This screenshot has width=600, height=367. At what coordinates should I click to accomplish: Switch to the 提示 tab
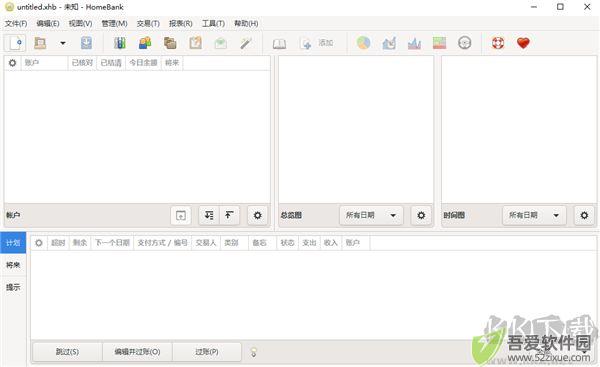pyautogui.click(x=13, y=287)
